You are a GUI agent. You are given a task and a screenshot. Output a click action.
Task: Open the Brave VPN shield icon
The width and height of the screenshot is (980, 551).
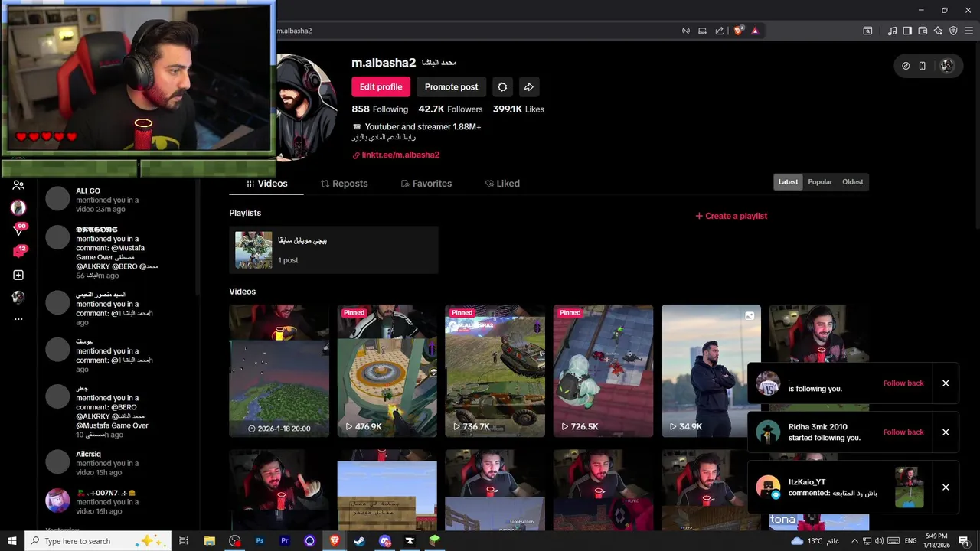[x=953, y=31]
